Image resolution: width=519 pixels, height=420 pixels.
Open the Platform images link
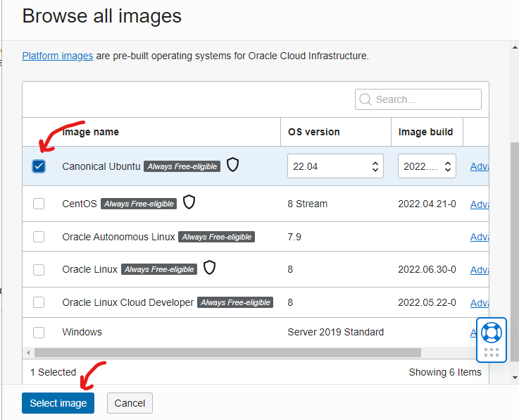(x=58, y=56)
